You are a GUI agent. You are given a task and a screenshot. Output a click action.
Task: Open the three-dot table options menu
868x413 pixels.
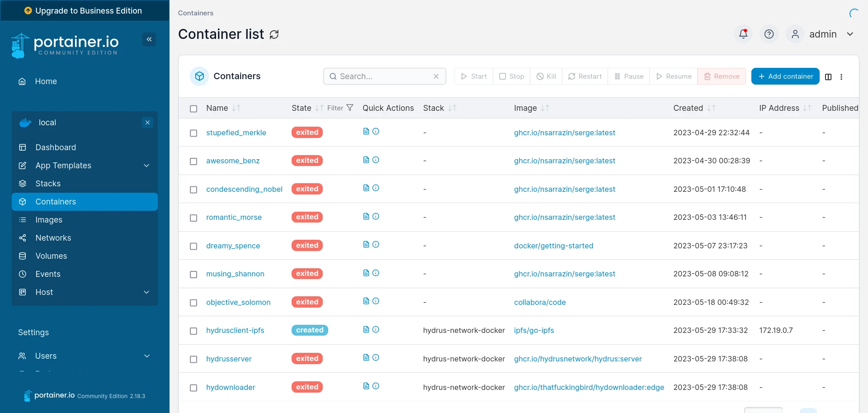click(x=841, y=77)
